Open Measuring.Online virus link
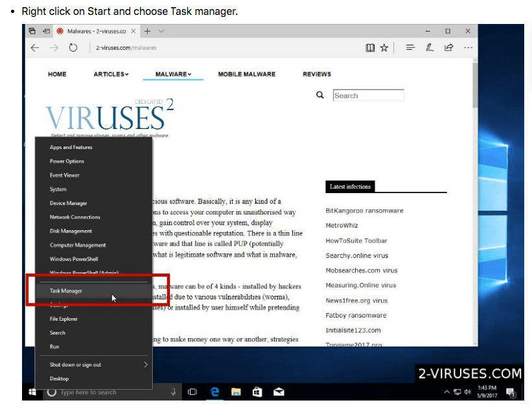The width and height of the screenshot is (532, 407). (361, 285)
